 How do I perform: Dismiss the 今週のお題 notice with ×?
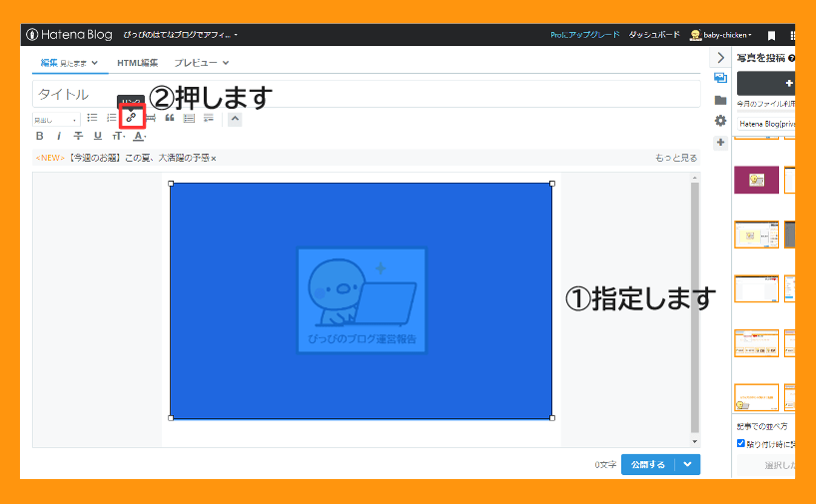[214, 158]
